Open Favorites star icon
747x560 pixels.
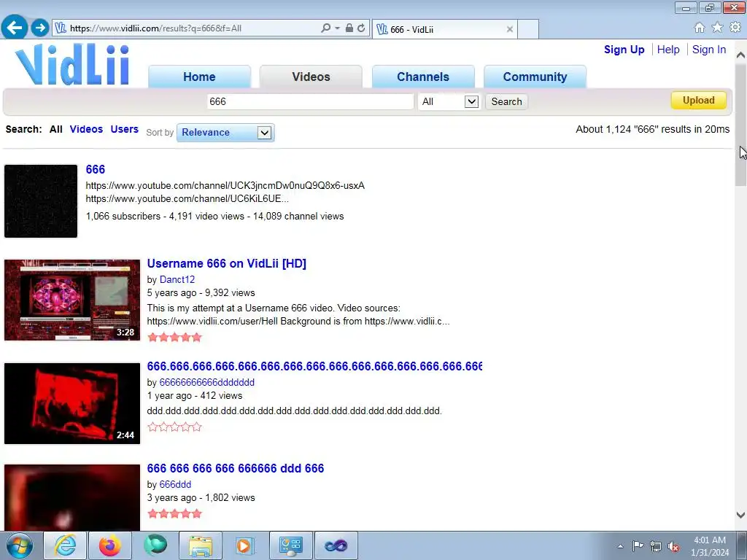(x=717, y=28)
